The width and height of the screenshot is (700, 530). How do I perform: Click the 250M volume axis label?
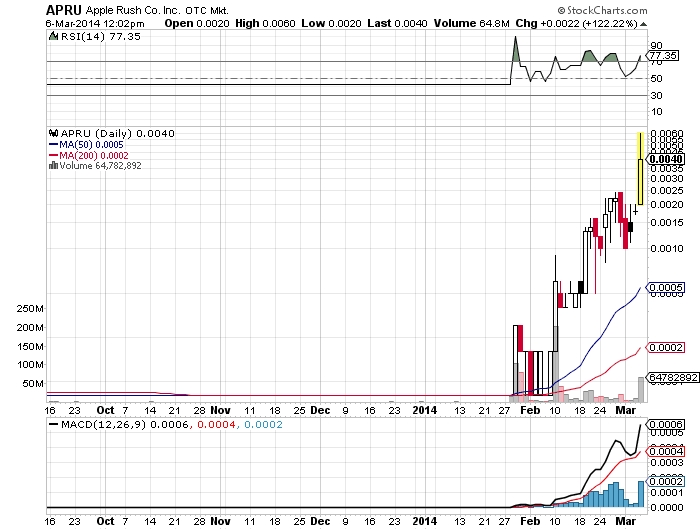point(30,309)
